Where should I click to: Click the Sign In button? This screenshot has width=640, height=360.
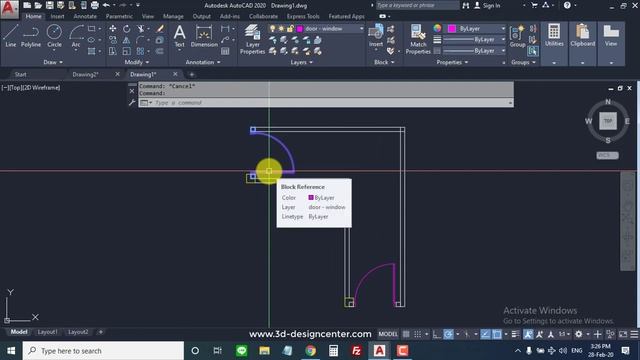point(487,5)
